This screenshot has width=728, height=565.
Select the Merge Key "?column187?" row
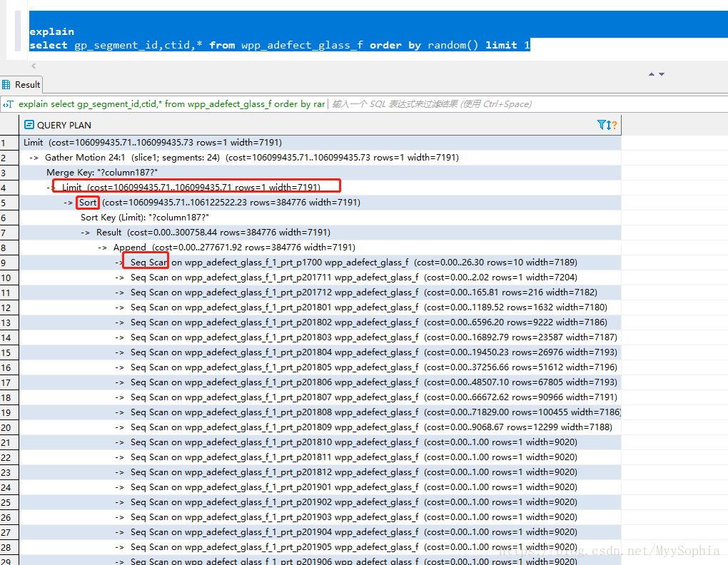[320, 173]
